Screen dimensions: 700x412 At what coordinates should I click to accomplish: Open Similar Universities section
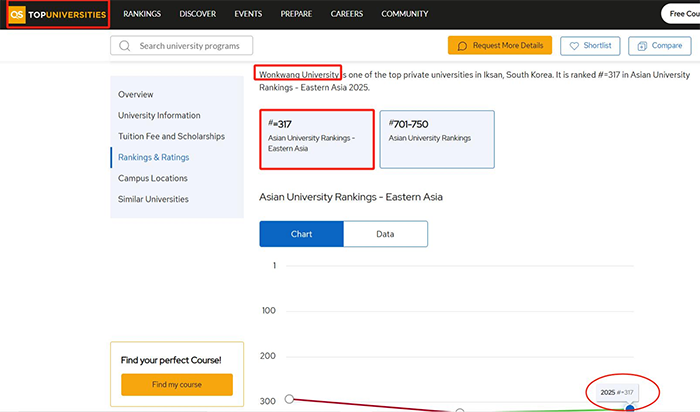point(153,199)
